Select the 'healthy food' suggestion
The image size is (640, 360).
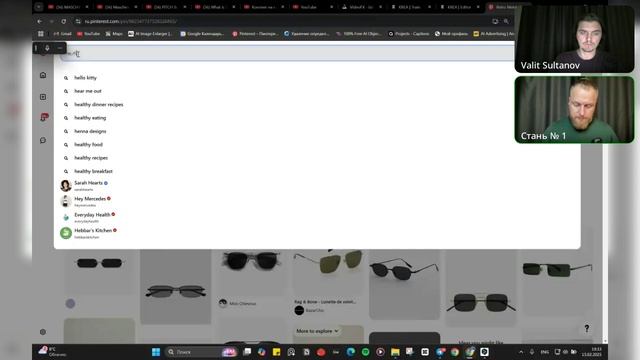88,144
